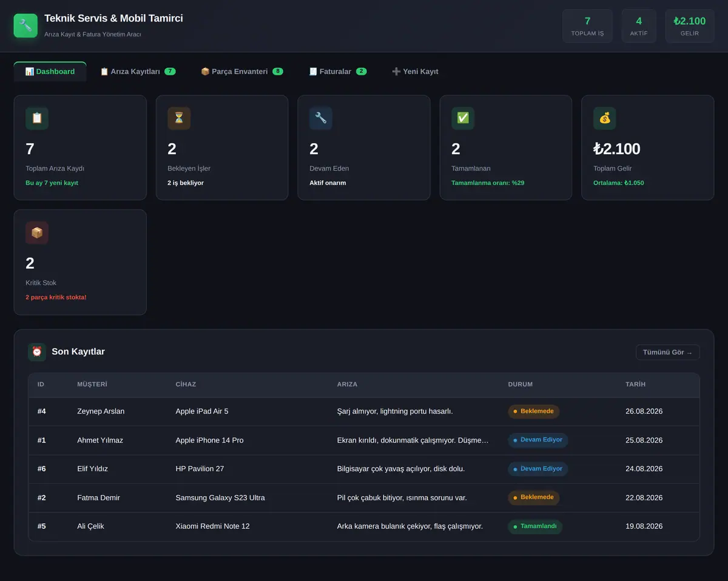Click the alarm clock icon beside Son Kayıtlar
Image resolution: width=728 pixels, height=581 pixels.
pyautogui.click(x=37, y=352)
